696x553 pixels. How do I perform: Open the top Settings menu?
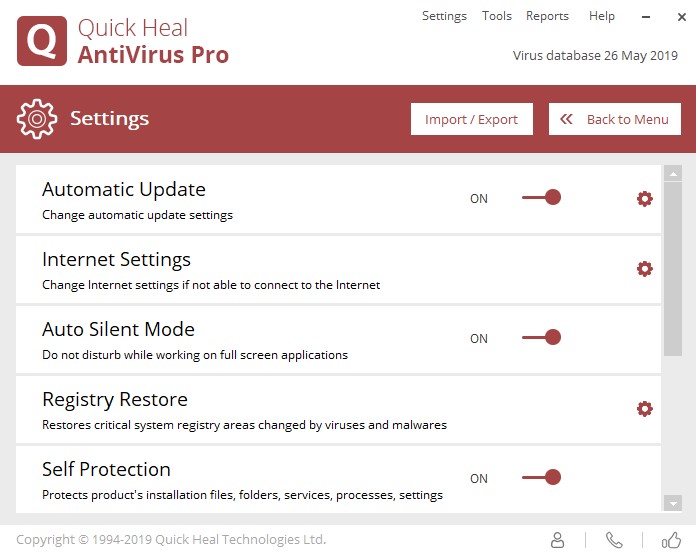coord(444,16)
